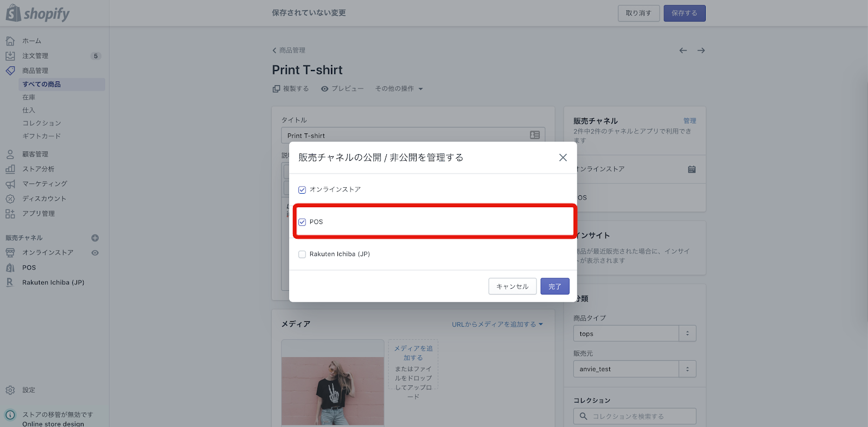Click 管理 link in 販売チャネル card
Viewport: 868px width, 427px height.
click(x=690, y=120)
